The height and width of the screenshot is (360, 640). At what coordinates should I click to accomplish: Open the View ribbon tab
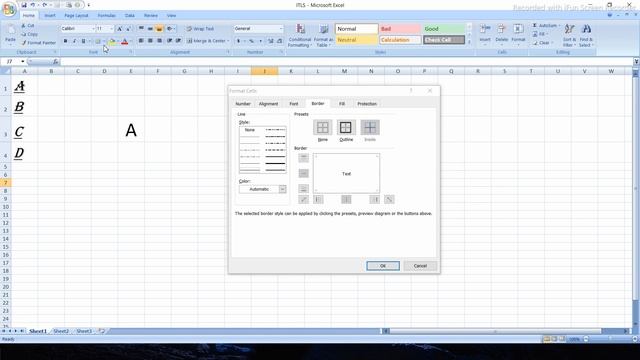[171, 16]
